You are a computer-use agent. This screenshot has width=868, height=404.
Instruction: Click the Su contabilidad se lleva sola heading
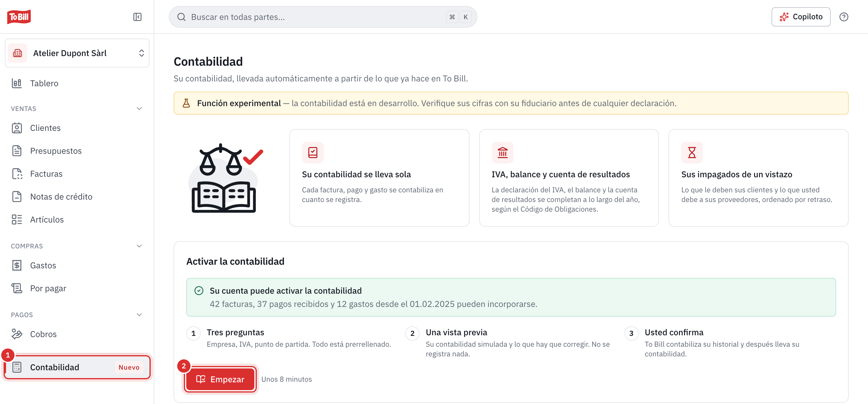click(356, 175)
